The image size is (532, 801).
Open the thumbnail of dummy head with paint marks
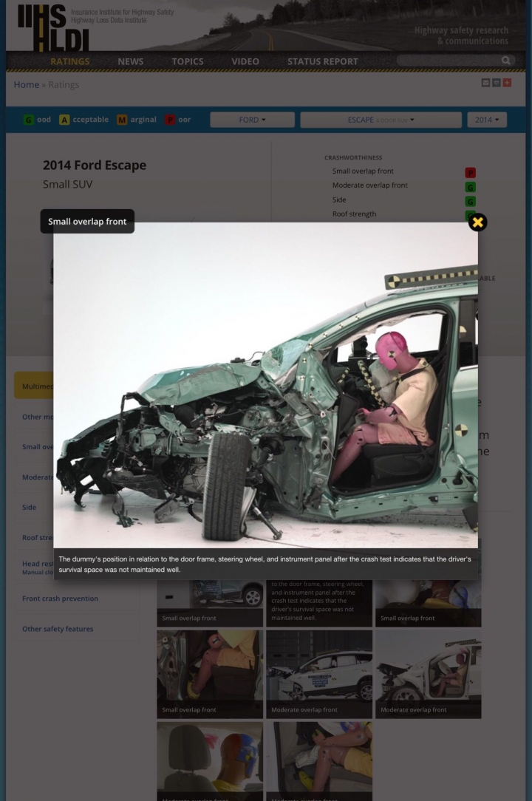210,761
